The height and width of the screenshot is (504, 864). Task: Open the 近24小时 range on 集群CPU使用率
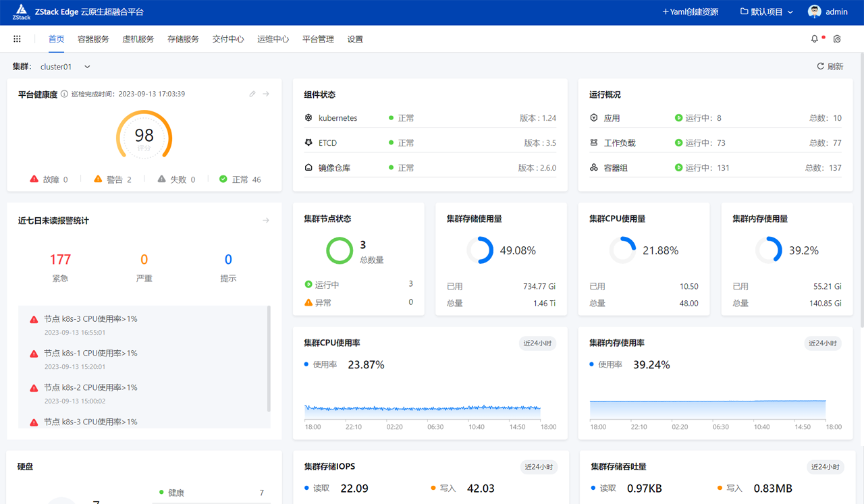[537, 343]
